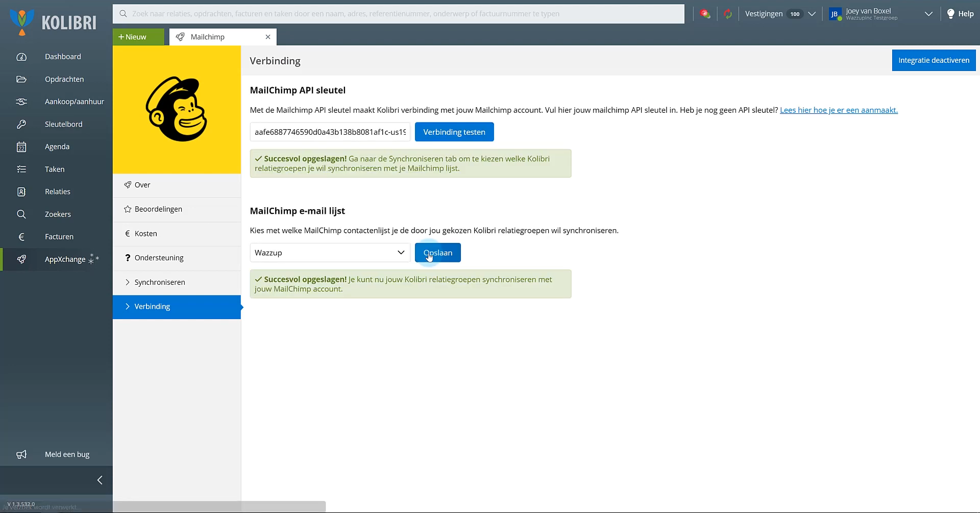Click the Help lightbulb icon
The image size is (980, 513).
950,14
